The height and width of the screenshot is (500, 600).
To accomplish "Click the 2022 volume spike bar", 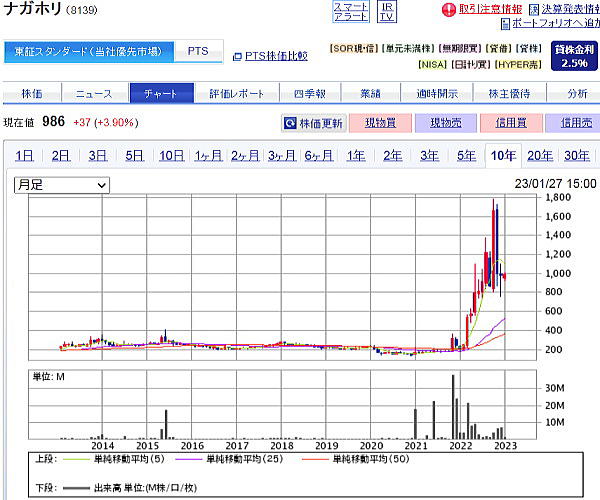I will (453, 407).
